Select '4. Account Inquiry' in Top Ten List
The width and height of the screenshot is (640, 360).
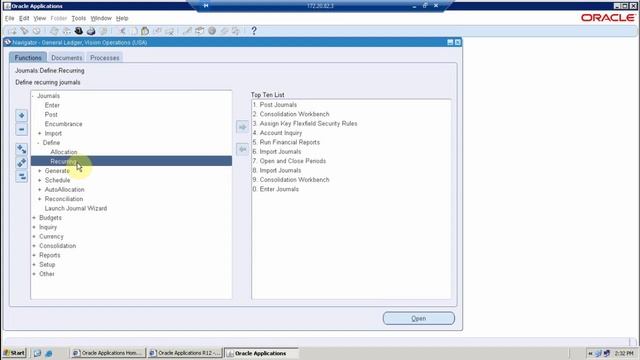click(x=278, y=133)
